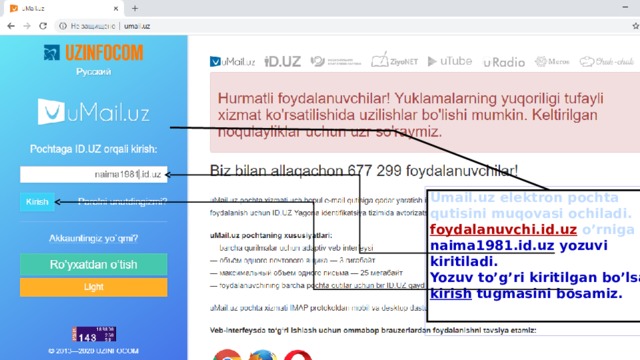
Task: Click the large uMail.uz logo in sidebar
Action: tap(93, 111)
